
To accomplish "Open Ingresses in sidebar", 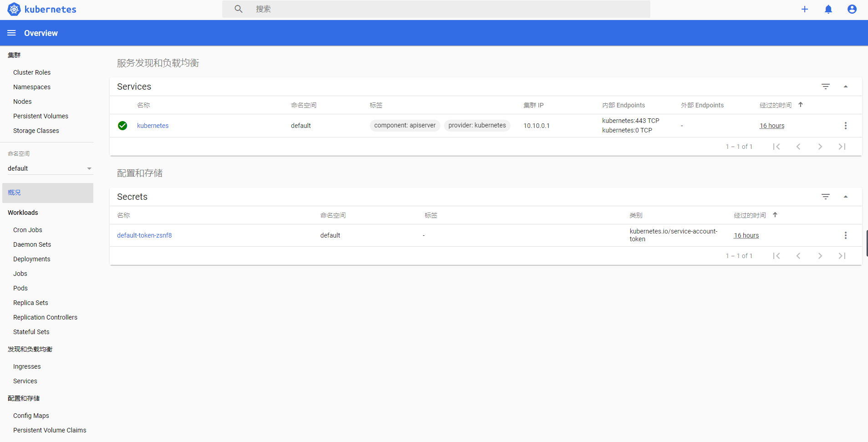I will point(27,366).
